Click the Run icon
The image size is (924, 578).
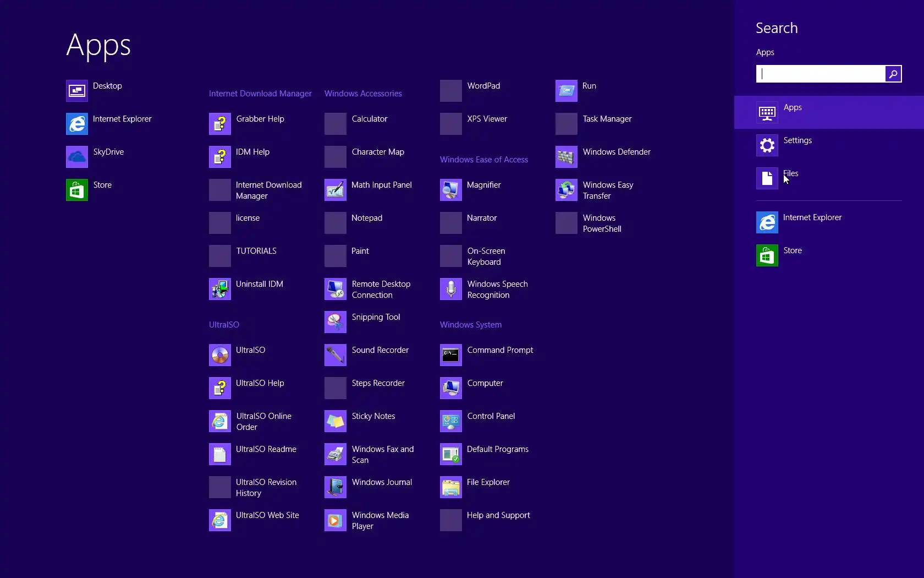pyautogui.click(x=566, y=91)
